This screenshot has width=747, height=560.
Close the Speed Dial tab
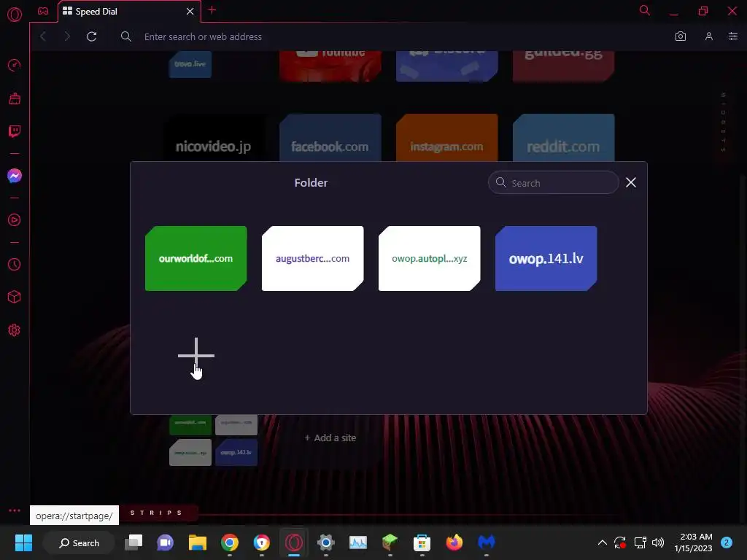pyautogui.click(x=190, y=11)
